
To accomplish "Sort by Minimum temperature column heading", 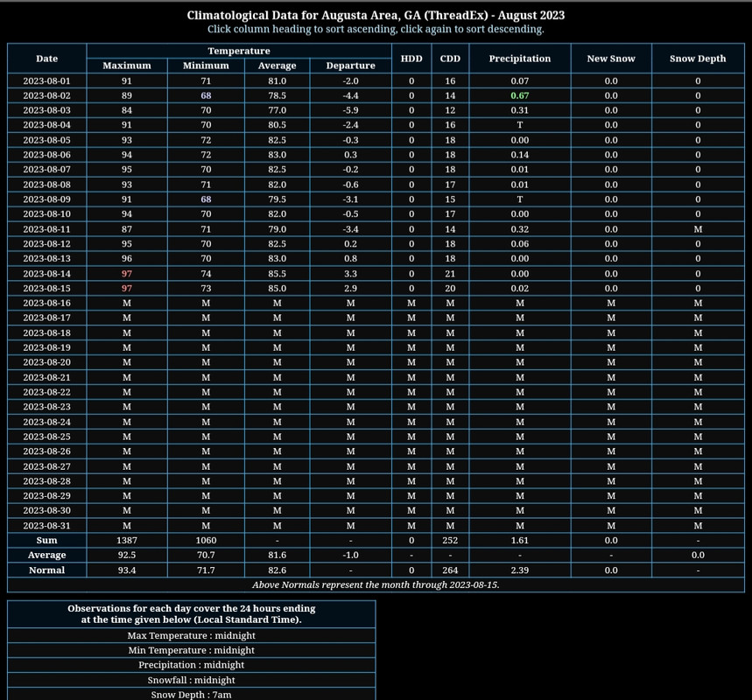I will pos(206,66).
